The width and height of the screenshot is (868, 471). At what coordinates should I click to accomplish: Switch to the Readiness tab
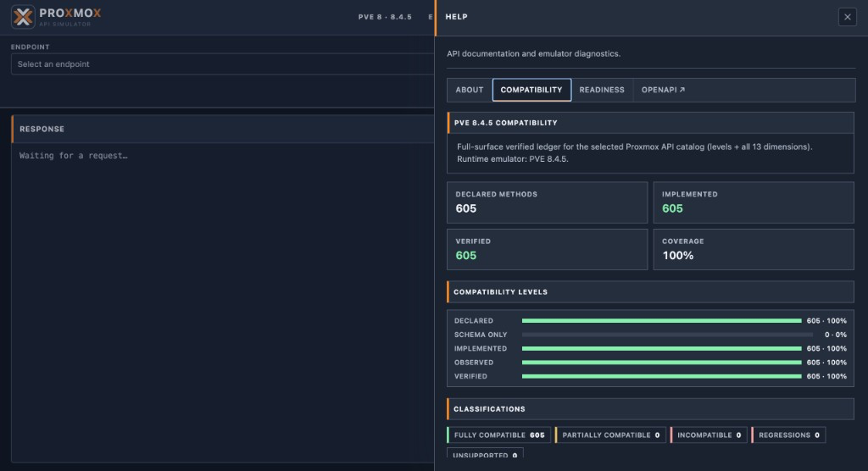coord(602,90)
